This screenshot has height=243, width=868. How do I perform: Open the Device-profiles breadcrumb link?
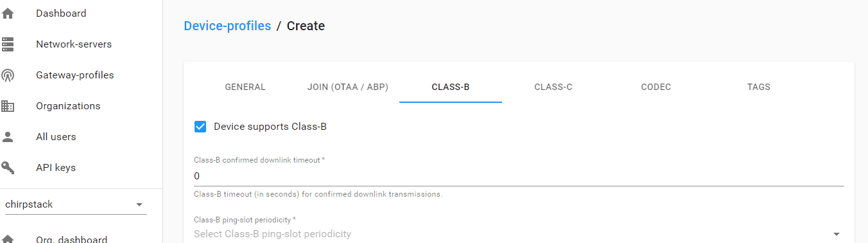point(227,26)
